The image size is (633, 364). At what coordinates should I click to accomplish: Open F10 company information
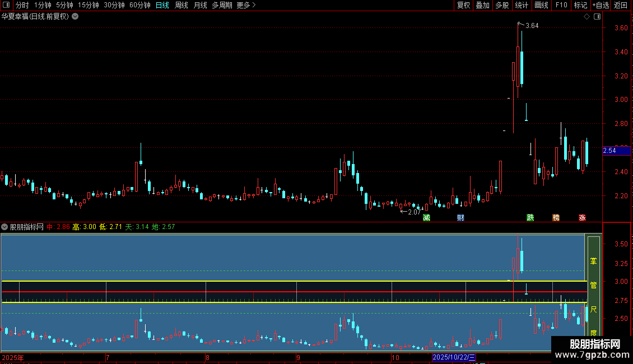coord(561,5)
